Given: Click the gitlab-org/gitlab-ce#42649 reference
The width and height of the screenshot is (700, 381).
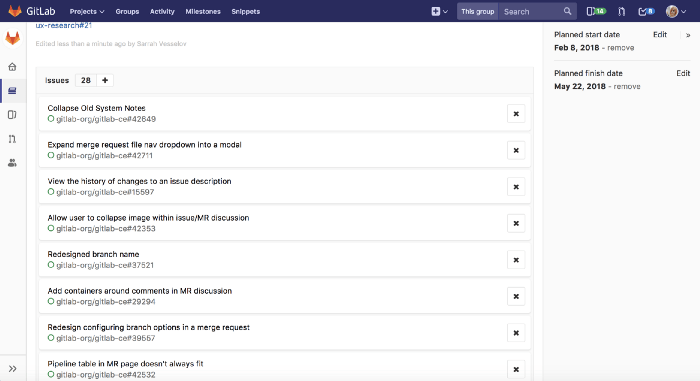Looking at the screenshot, I should click(x=106, y=119).
